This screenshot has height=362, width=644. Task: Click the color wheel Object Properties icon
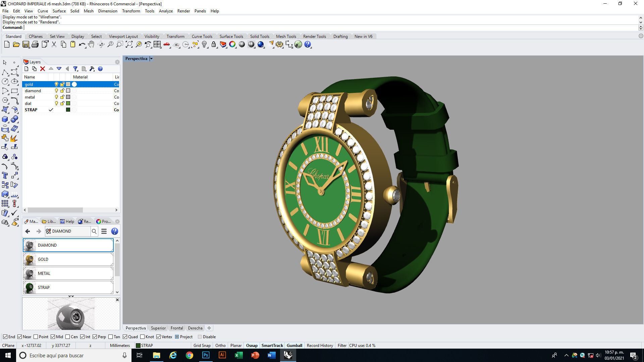coord(232,44)
